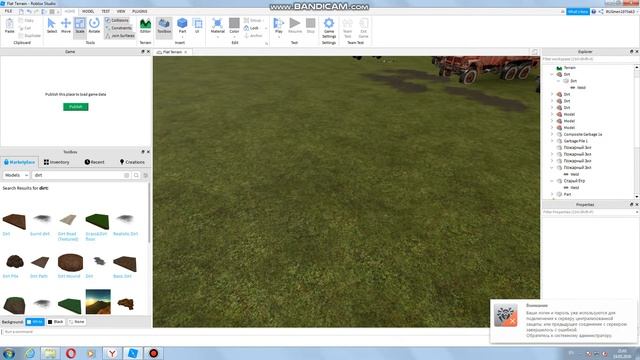This screenshot has height=360, width=640.
Task: Select the Select tool in ribbon
Action: (x=51, y=25)
